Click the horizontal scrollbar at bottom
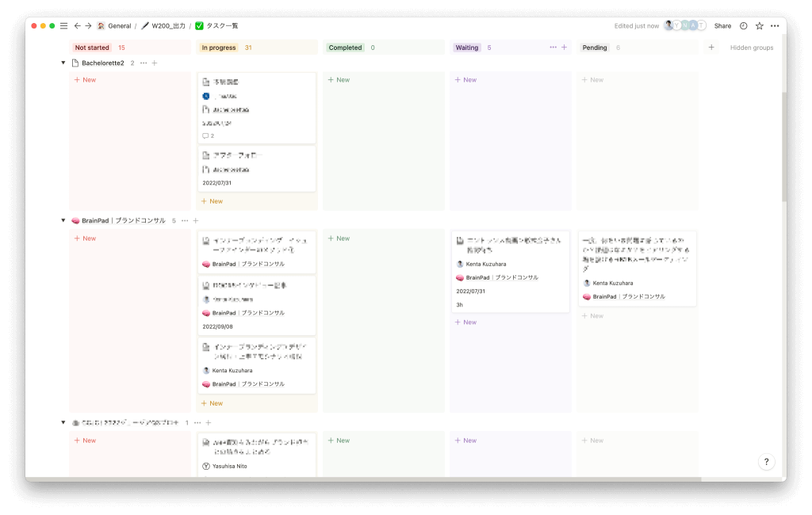This screenshot has height=515, width=812. coord(363,479)
